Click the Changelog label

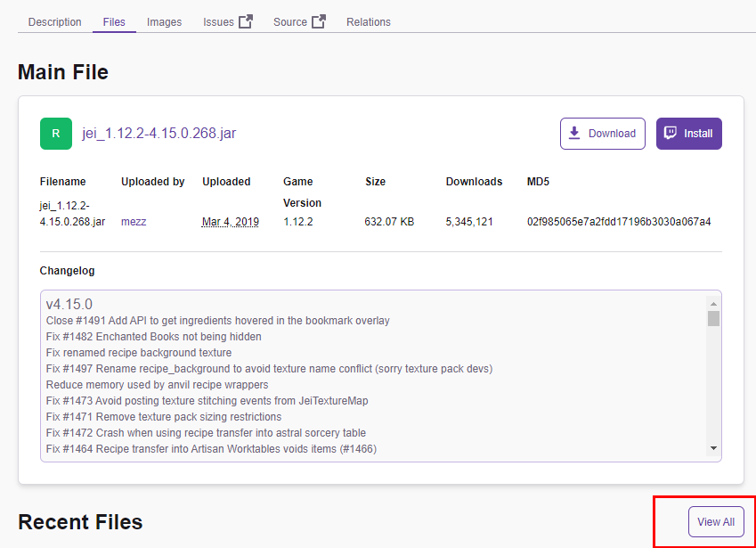(x=67, y=271)
